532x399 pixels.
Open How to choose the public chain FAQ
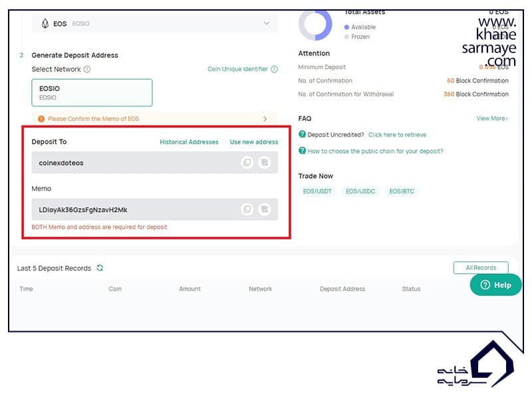(x=375, y=151)
